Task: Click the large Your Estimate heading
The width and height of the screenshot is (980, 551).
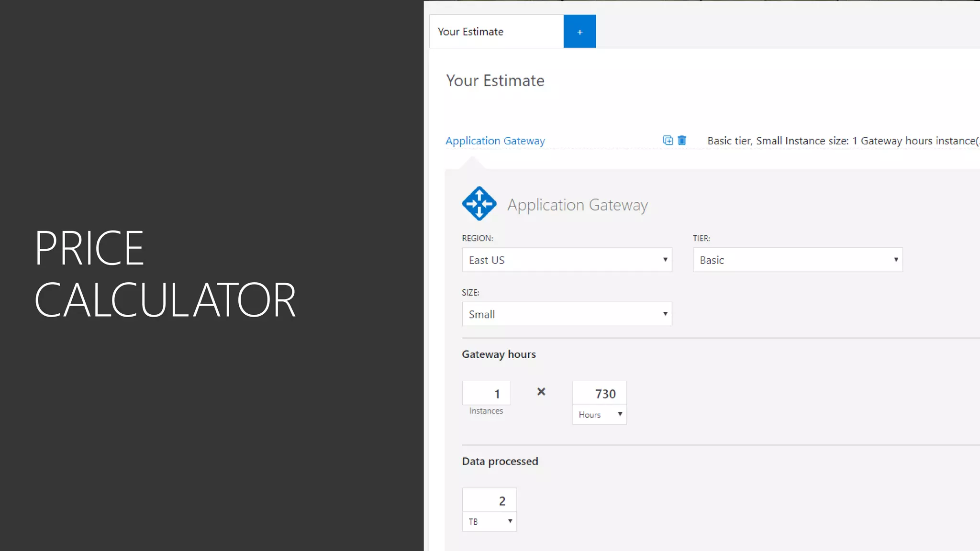Action: 495,80
